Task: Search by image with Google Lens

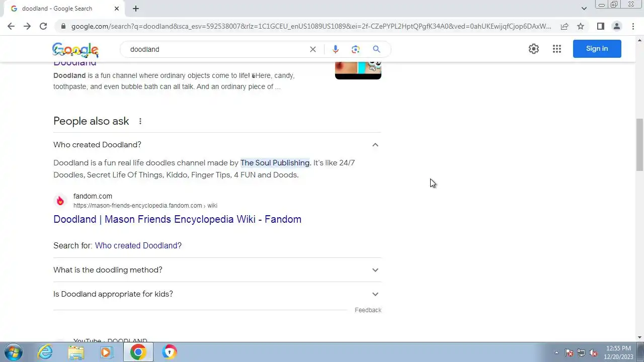Action: click(x=356, y=49)
